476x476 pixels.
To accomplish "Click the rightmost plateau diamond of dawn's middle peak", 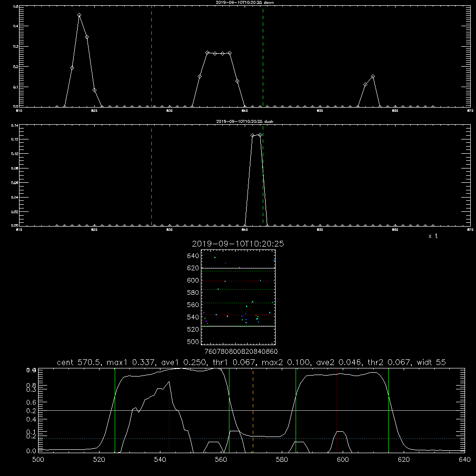I will point(230,53).
